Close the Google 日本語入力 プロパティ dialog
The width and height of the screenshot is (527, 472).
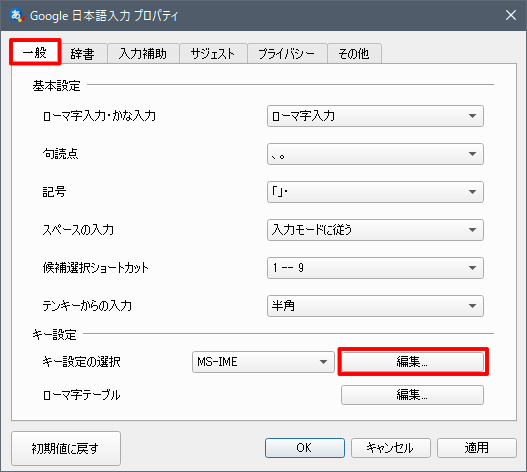[x=511, y=15]
